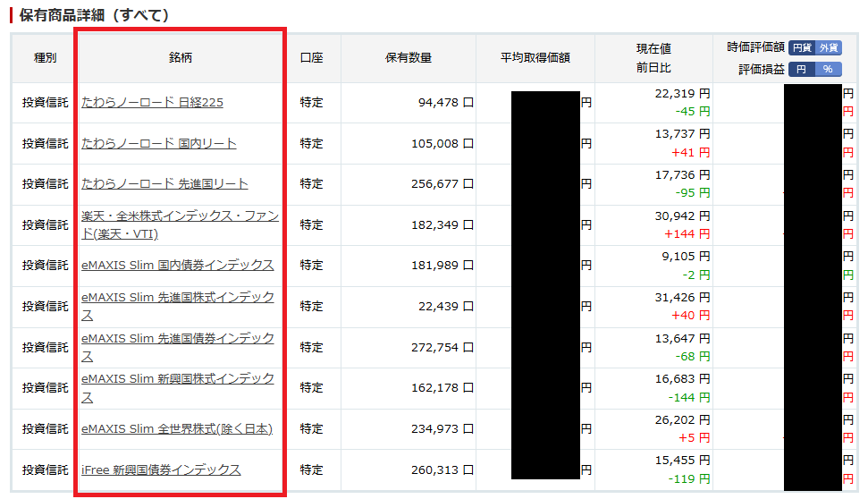
Task: Open eMAXIS Slim 全世界株式(除く日本) link
Action: click(177, 428)
